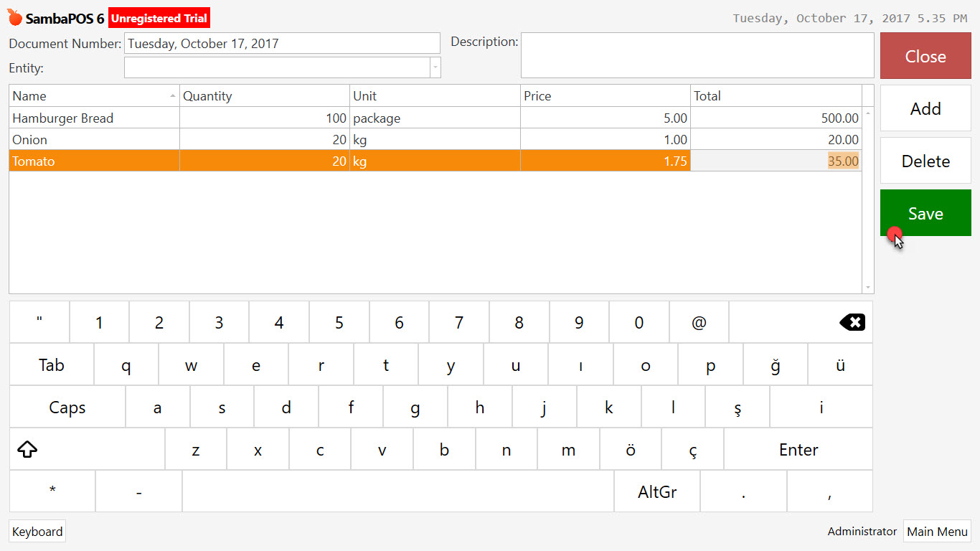Click inside the Description field

696,55
